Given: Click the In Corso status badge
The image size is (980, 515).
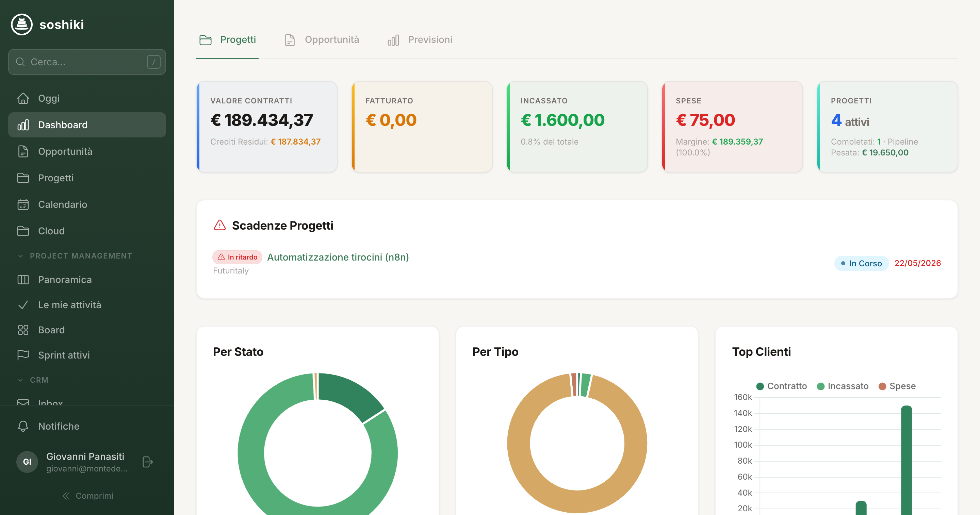Looking at the screenshot, I should pos(861,263).
